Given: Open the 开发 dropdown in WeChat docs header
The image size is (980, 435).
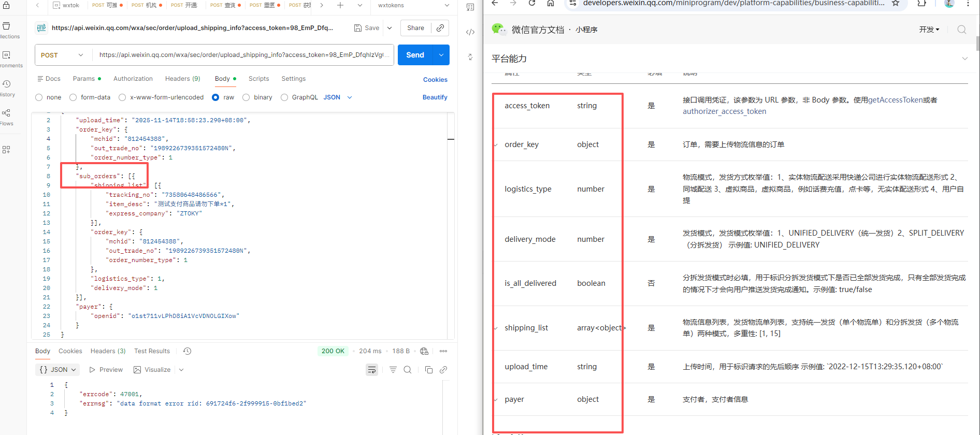Looking at the screenshot, I should [929, 30].
